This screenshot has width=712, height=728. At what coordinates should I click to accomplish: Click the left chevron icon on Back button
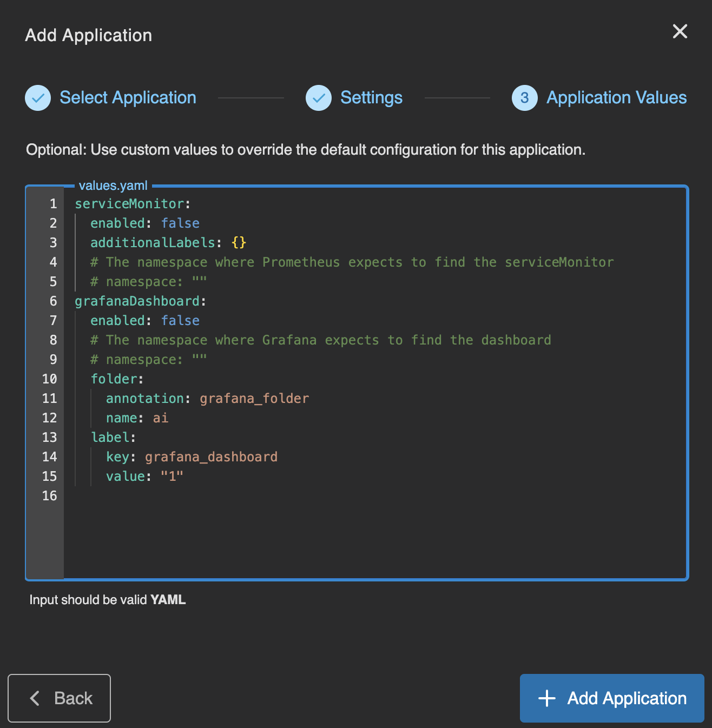[35, 698]
